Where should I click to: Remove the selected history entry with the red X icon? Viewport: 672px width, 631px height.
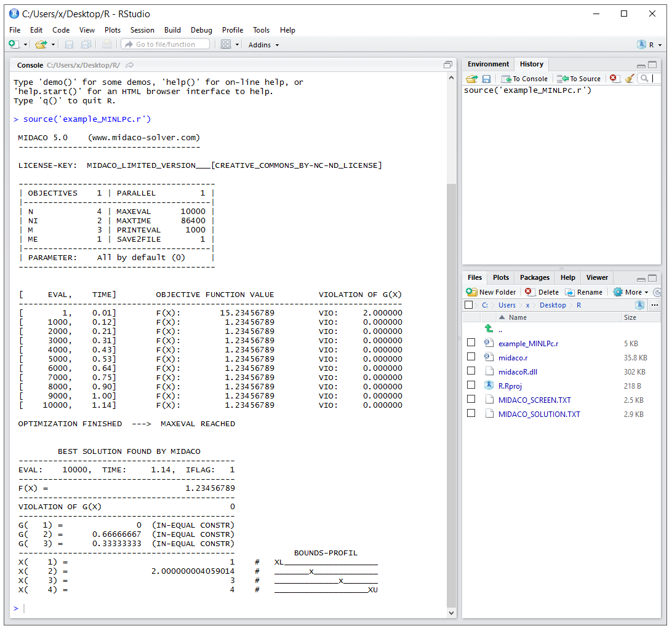[x=614, y=78]
